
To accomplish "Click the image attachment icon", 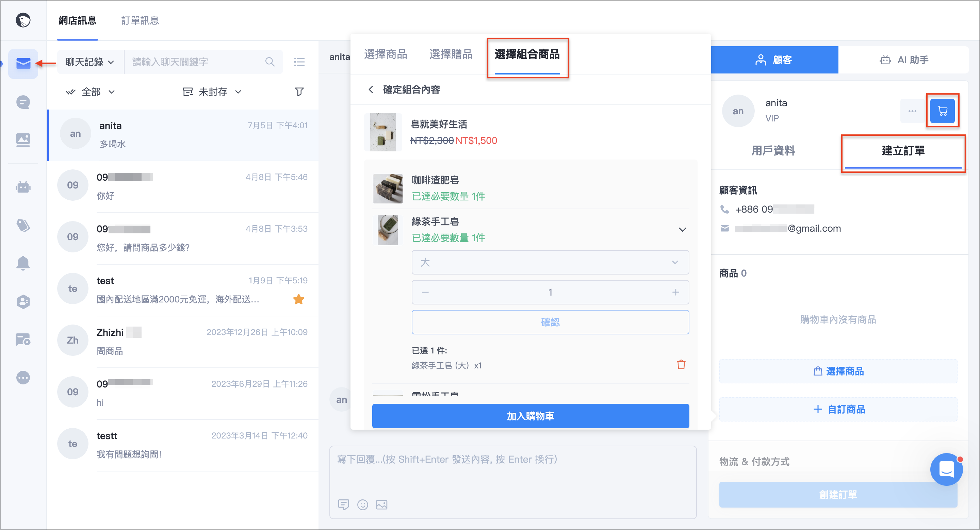I will tap(381, 504).
